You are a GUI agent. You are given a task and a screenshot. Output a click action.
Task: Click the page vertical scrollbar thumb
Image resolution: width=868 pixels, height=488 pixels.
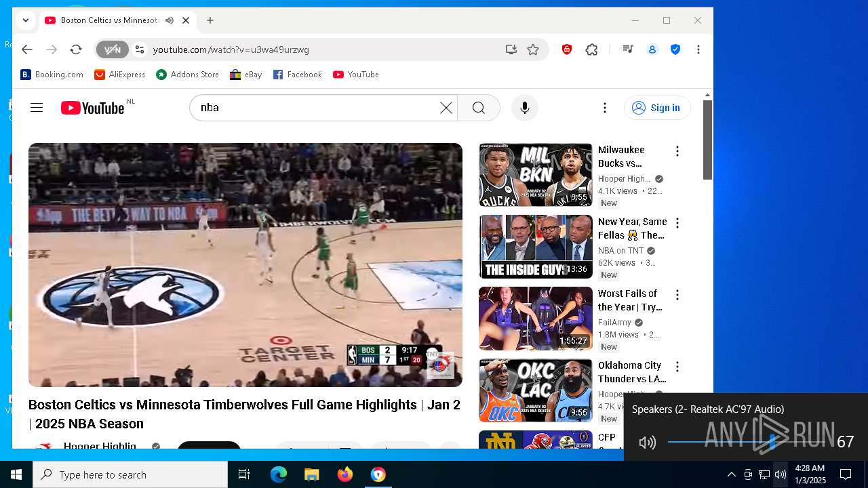(707, 140)
